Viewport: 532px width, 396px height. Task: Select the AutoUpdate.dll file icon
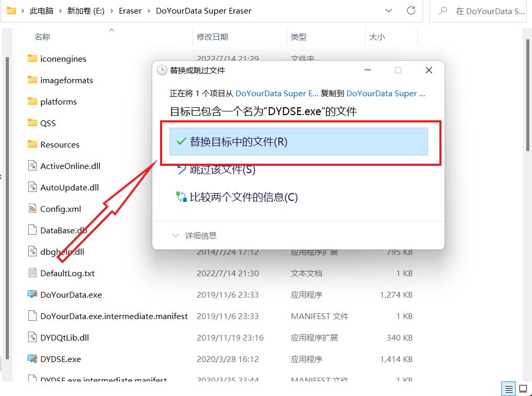32,187
